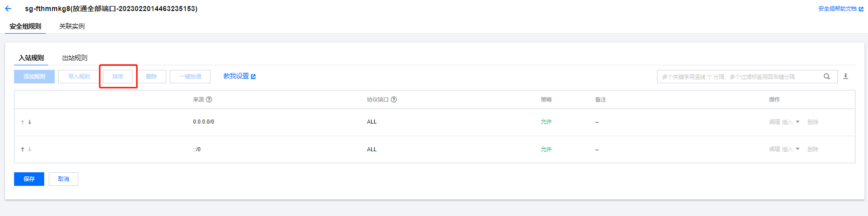Move the ::/0 rule up with the arrow
This screenshot has width=868, height=216.
(x=23, y=149)
